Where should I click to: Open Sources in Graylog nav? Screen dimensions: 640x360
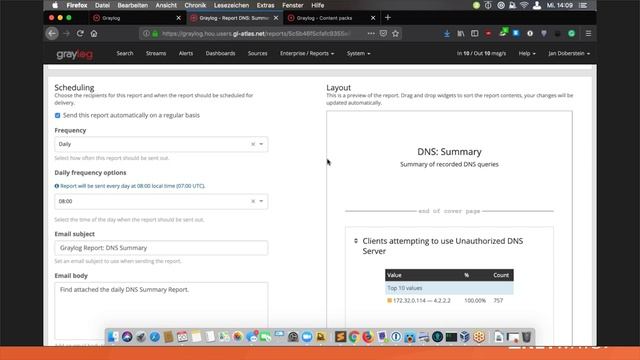click(x=258, y=53)
